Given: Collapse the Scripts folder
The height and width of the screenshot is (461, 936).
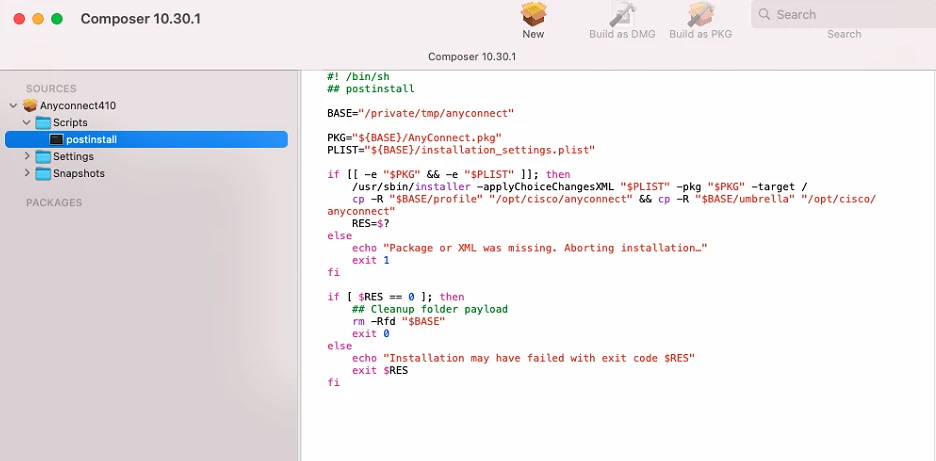Looking at the screenshot, I should coord(27,122).
